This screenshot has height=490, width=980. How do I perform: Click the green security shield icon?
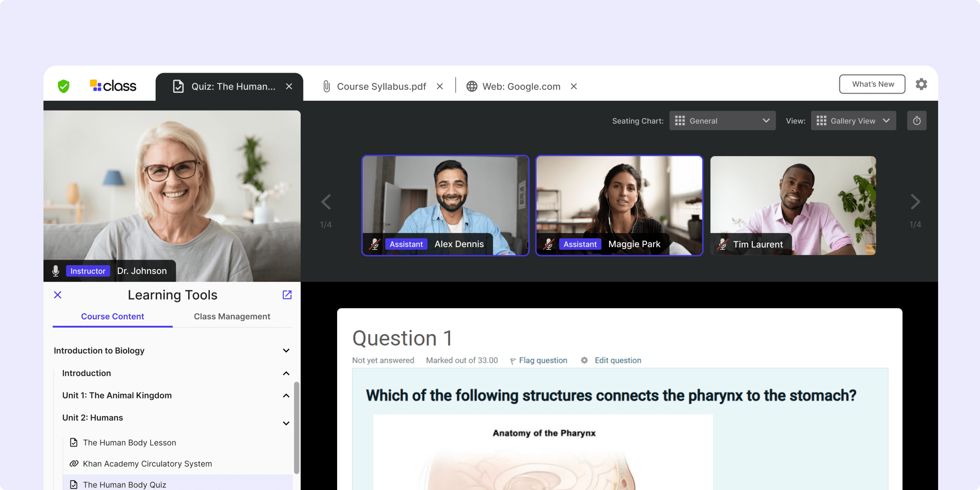click(x=64, y=86)
